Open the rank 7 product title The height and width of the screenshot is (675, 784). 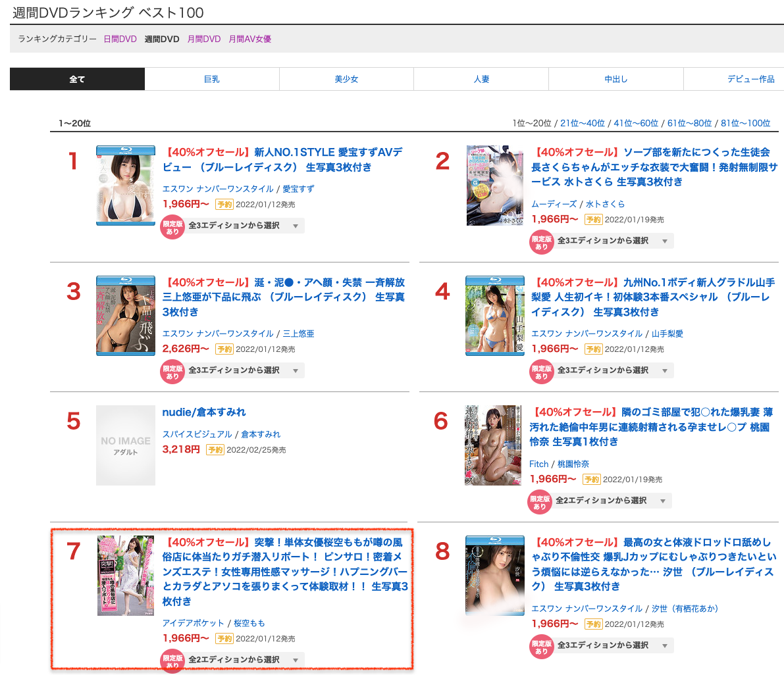click(285, 572)
